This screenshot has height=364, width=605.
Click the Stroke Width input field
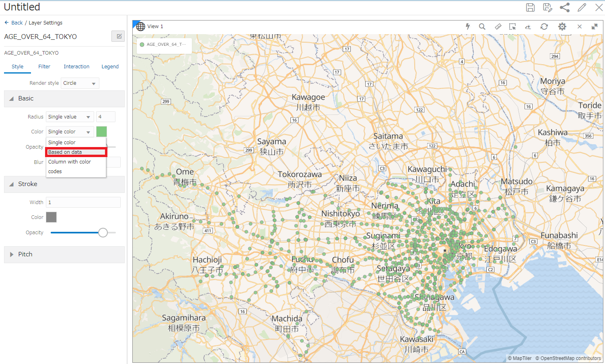83,202
